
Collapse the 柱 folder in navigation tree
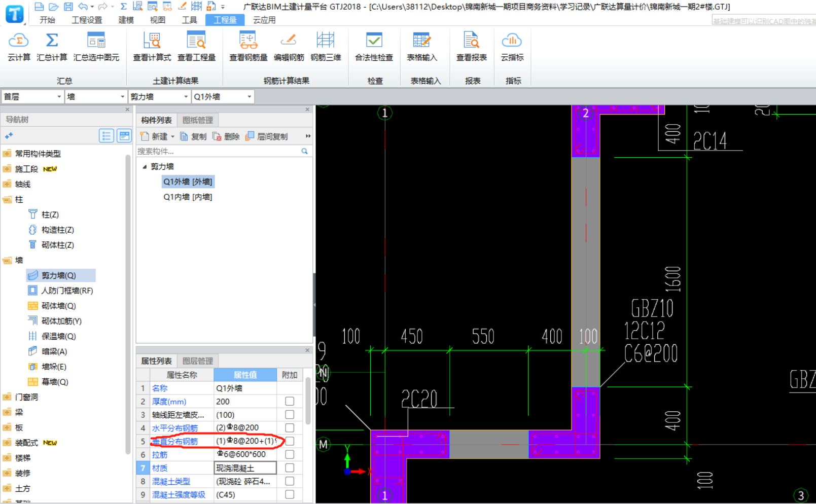tap(7, 199)
